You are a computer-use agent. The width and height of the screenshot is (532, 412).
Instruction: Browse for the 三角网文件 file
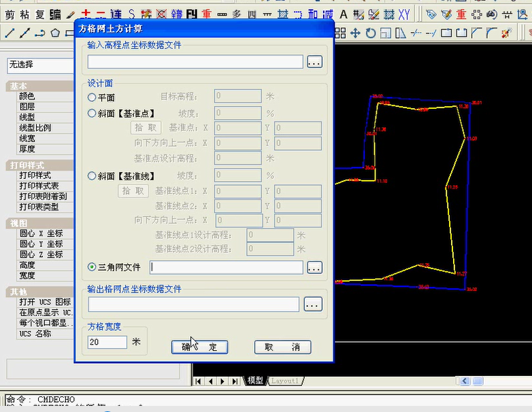[x=314, y=268]
